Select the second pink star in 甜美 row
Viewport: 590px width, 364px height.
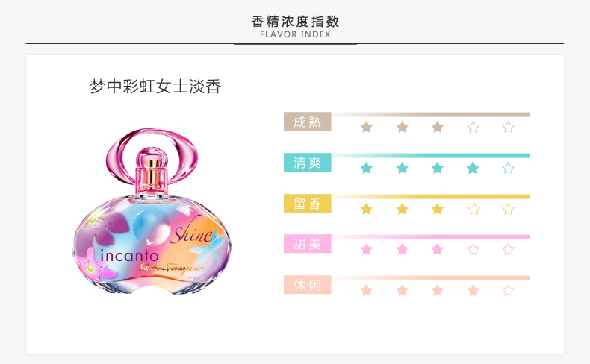[x=403, y=249]
